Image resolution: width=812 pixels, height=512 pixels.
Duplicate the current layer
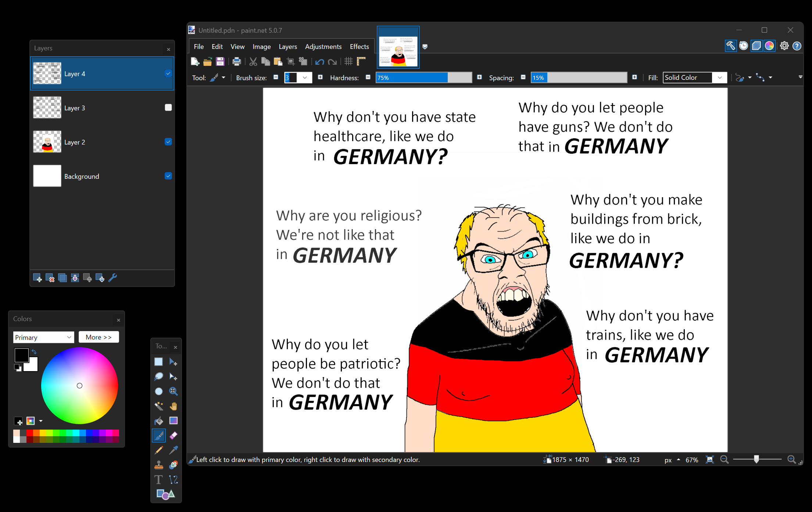click(x=62, y=278)
